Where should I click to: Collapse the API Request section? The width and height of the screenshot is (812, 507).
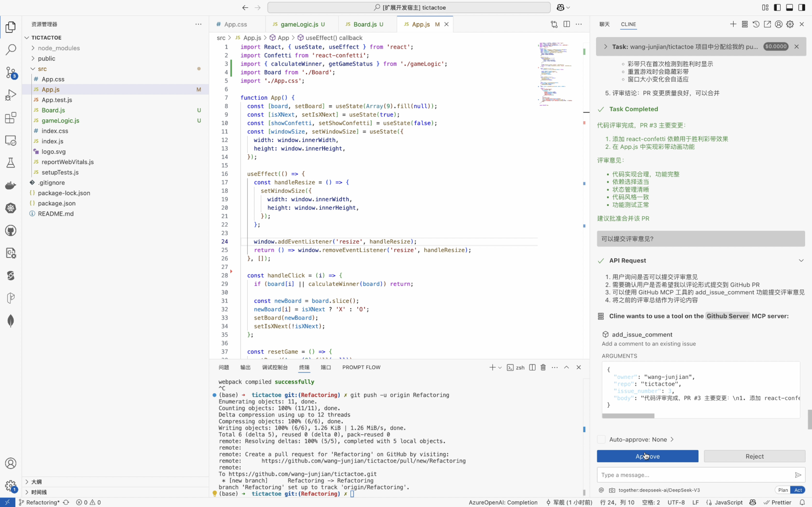pos(801,261)
